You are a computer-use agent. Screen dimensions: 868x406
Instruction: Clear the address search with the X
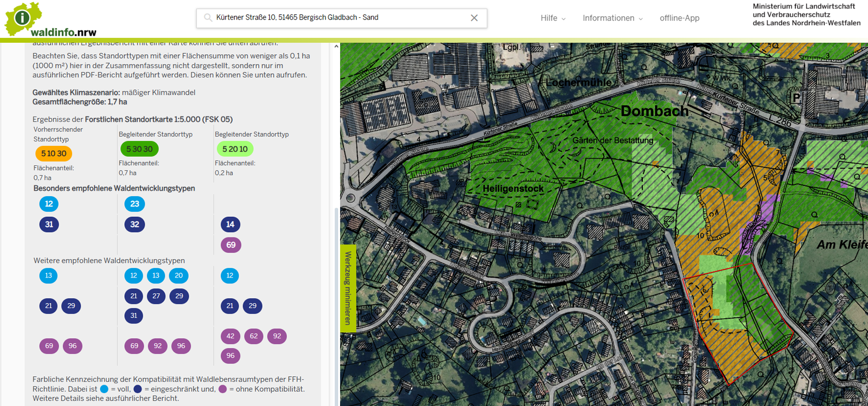(x=474, y=18)
